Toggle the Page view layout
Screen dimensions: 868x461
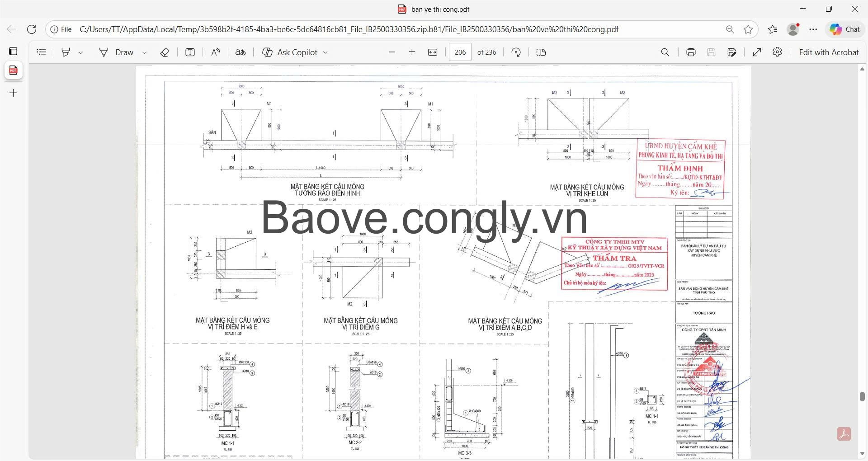pyautogui.click(x=541, y=52)
